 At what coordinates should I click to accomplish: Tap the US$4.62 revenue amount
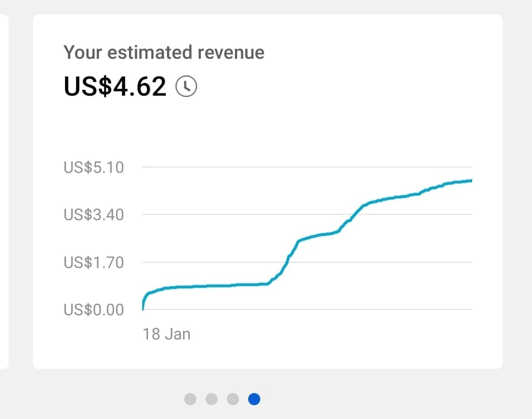pyautogui.click(x=115, y=86)
